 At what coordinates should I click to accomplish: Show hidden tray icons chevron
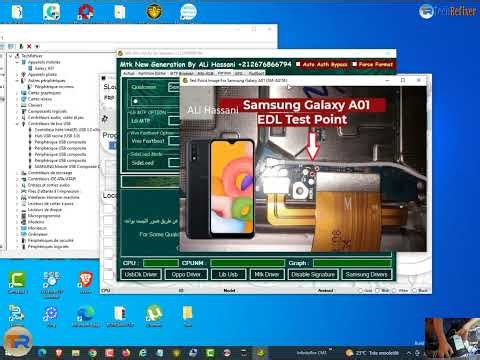click(409, 353)
